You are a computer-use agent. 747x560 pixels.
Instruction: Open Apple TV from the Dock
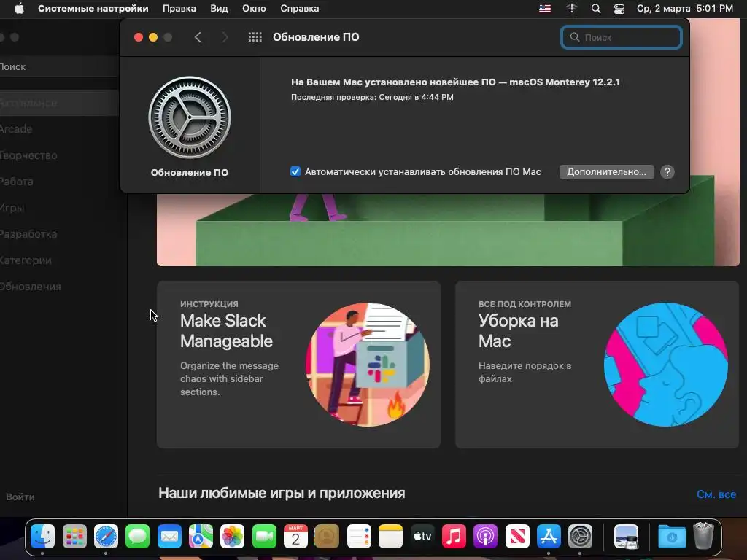422,537
